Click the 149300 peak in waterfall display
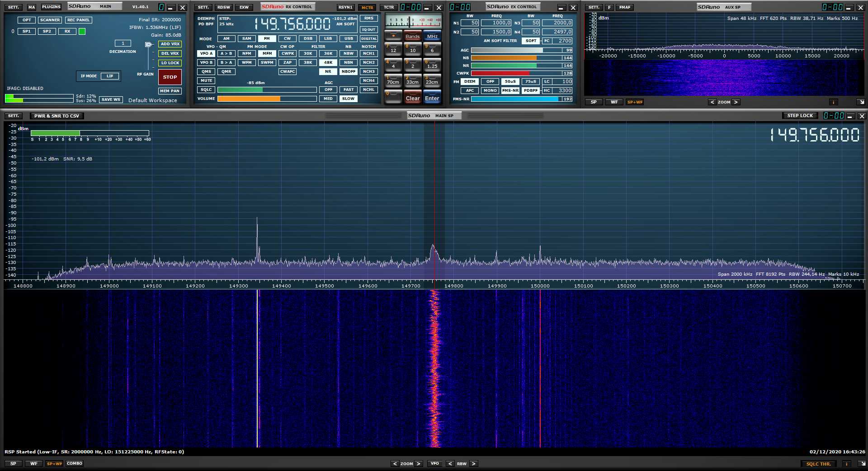The image size is (868, 471). pyautogui.click(x=257, y=368)
